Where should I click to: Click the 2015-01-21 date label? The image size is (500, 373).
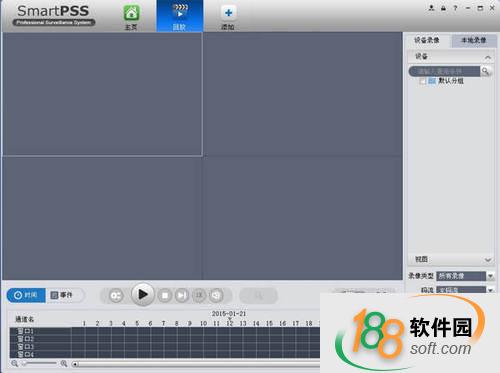click(x=229, y=314)
